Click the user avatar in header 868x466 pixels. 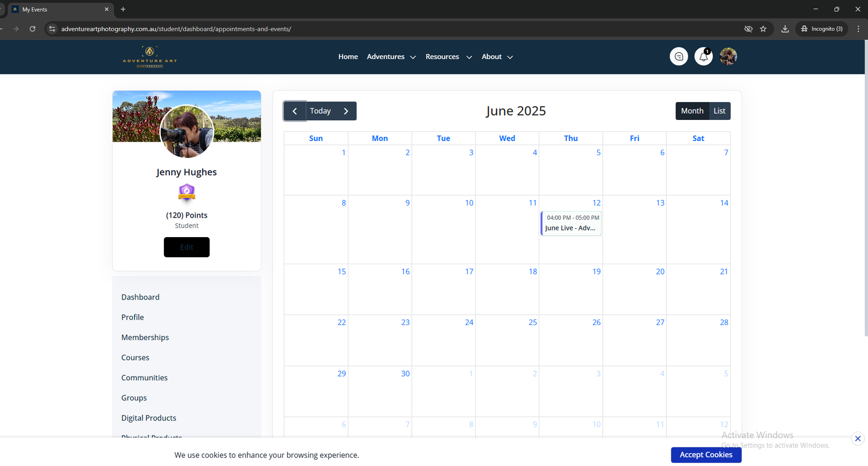click(728, 56)
